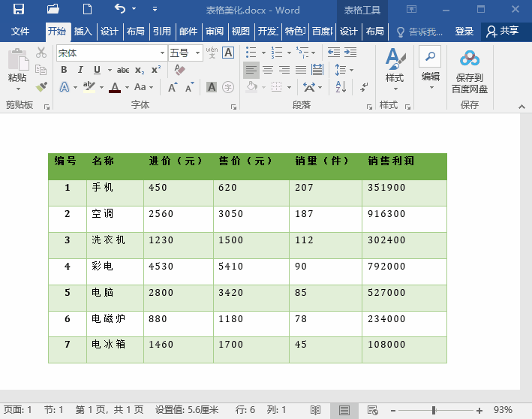Viewport: 532px width, 419px height.
Task: Switch to the 引用 references tab
Action: click(162, 32)
